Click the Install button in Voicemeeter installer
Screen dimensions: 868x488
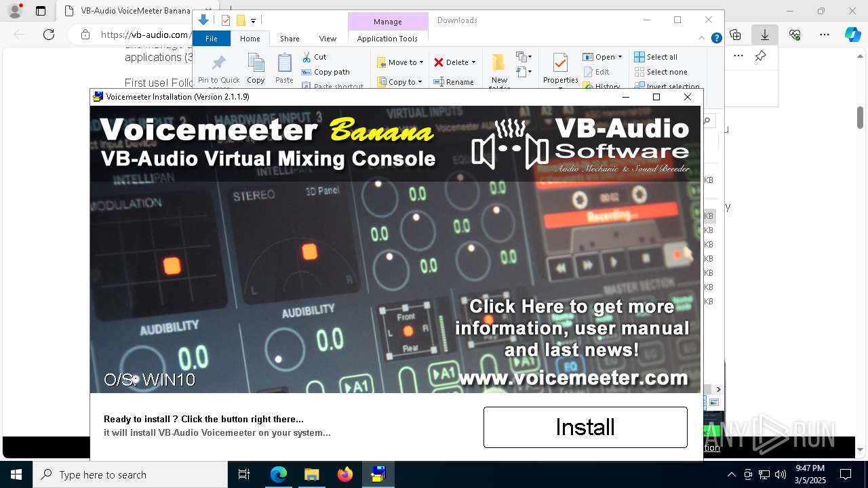[585, 427]
